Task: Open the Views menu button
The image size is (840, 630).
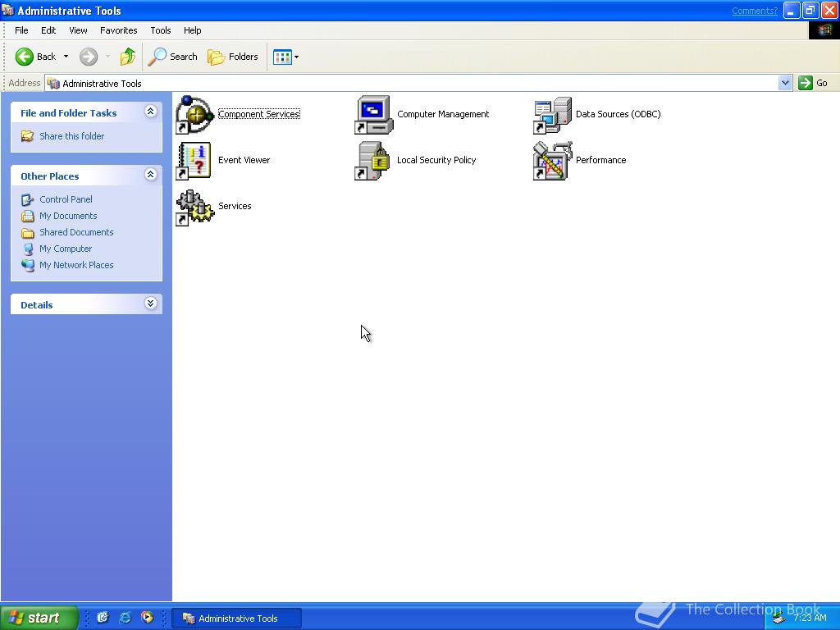Action: tap(285, 57)
